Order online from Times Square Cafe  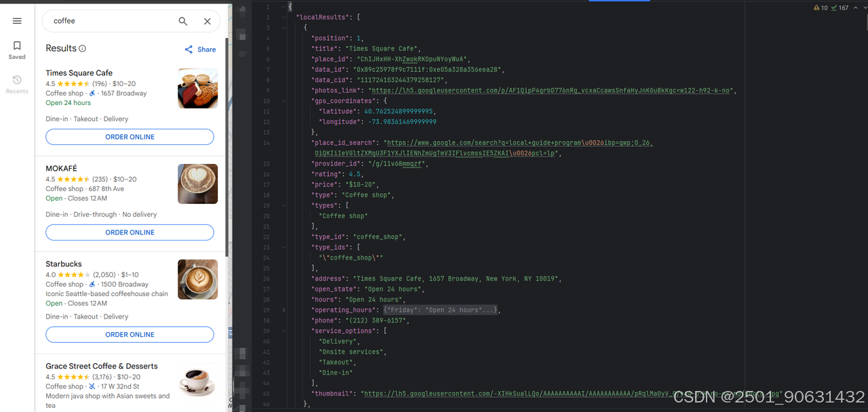130,137
